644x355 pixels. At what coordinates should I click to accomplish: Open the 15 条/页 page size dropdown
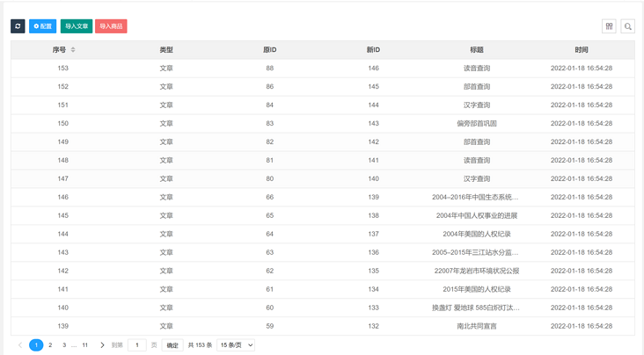236,345
